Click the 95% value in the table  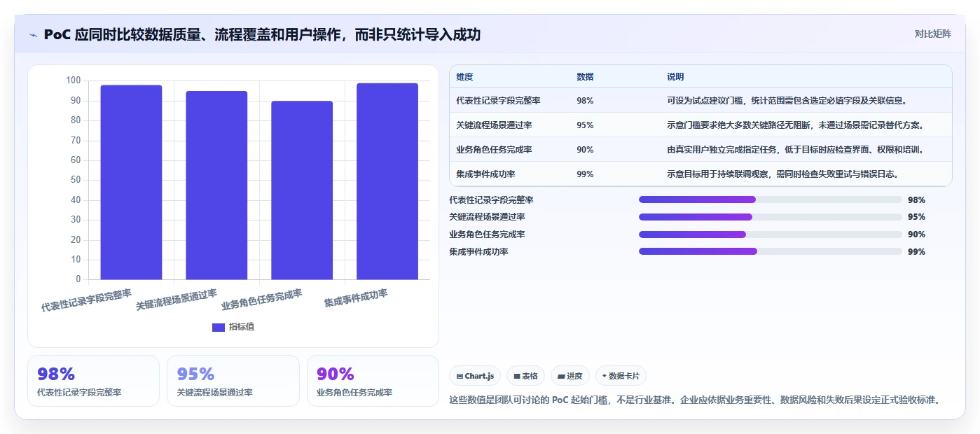click(585, 125)
